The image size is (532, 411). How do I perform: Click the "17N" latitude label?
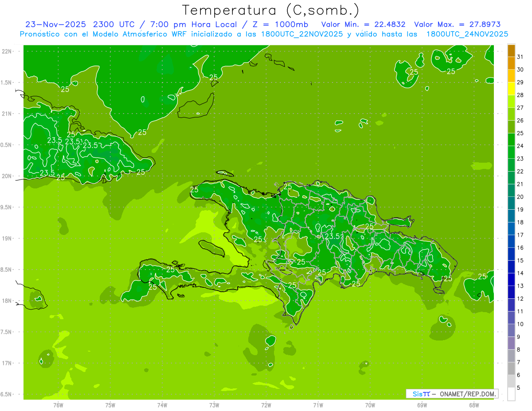7,363
